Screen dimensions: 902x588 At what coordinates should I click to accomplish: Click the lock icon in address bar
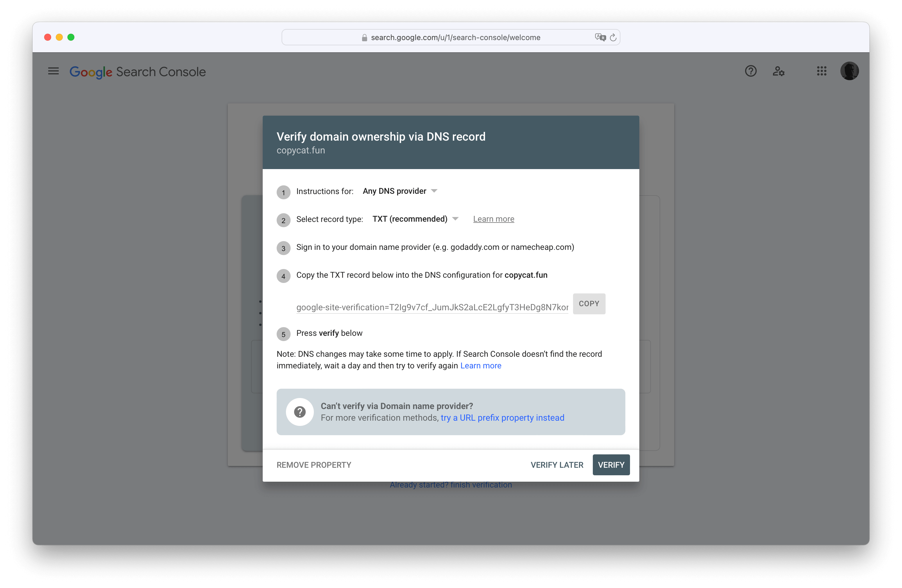pyautogui.click(x=364, y=37)
